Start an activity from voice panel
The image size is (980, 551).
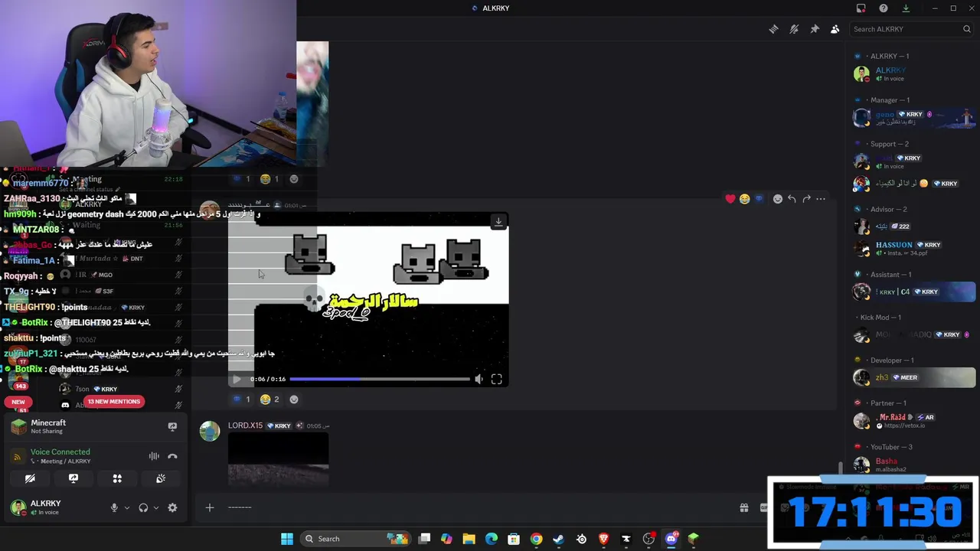(x=117, y=478)
